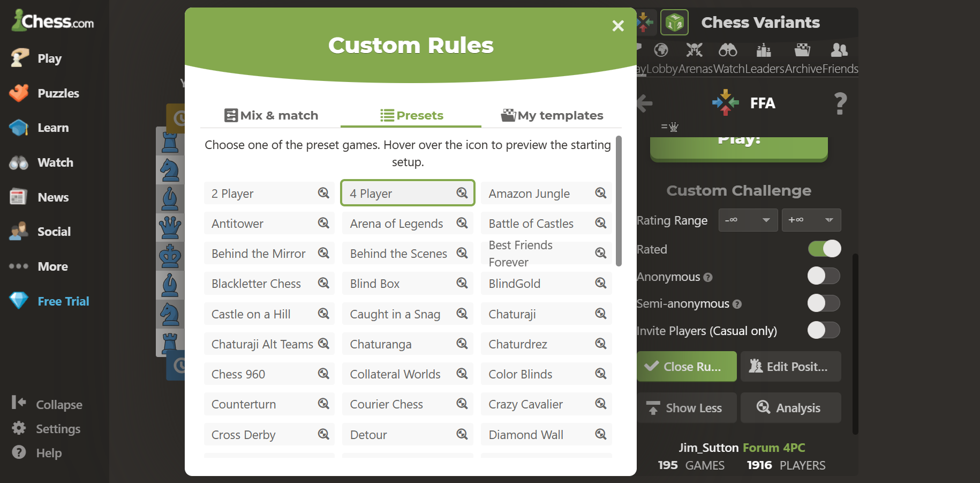Open the Lobby globe icon
980x483 pixels.
[x=661, y=50]
